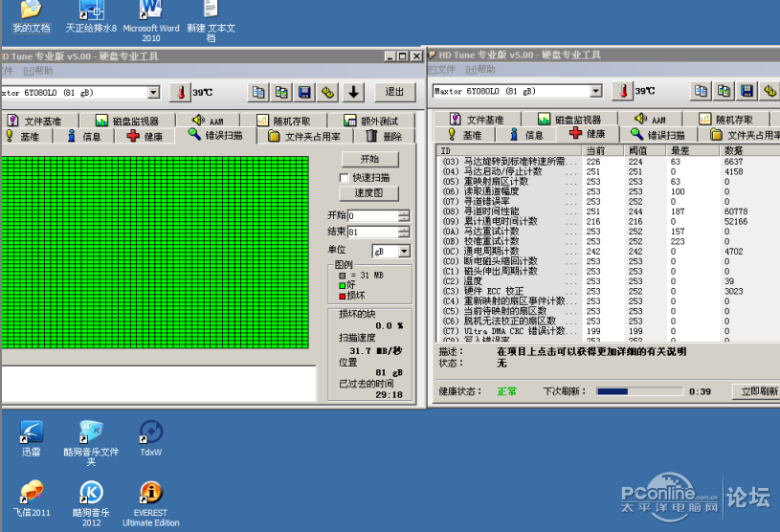Click 当前 column header

603,150
